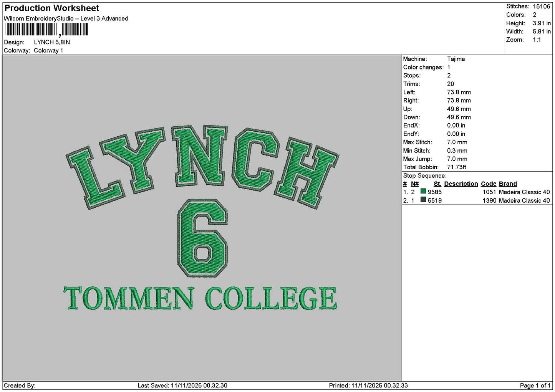
Task: Click 'Wilcom EmbroideryStudio – Level 3 Advanced' text
Action: [66, 18]
